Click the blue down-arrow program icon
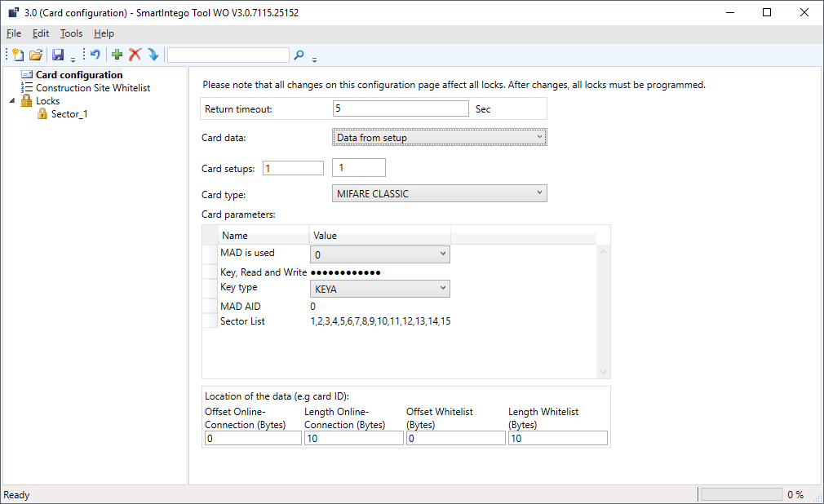Image resolution: width=824 pixels, height=504 pixels. tap(153, 55)
